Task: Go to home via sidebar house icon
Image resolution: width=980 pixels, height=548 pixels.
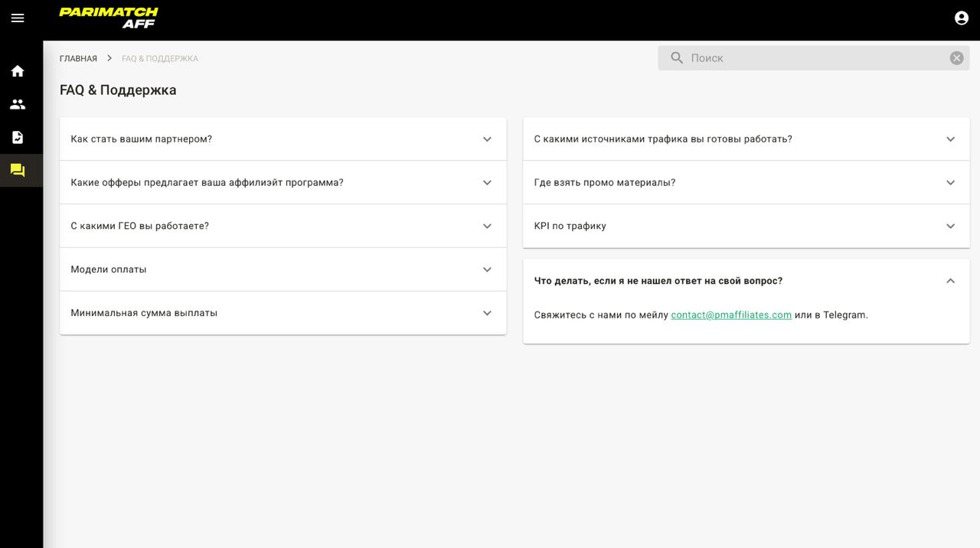Action: (x=18, y=71)
